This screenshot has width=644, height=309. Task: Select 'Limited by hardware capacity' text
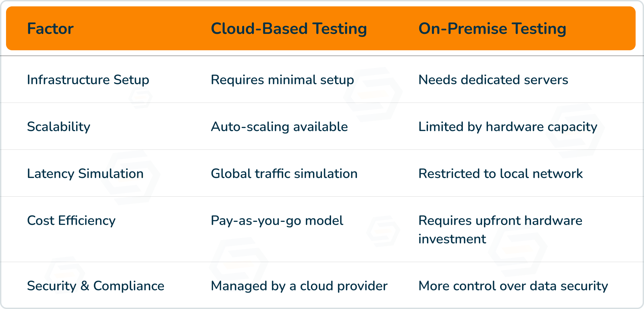pos(508,127)
